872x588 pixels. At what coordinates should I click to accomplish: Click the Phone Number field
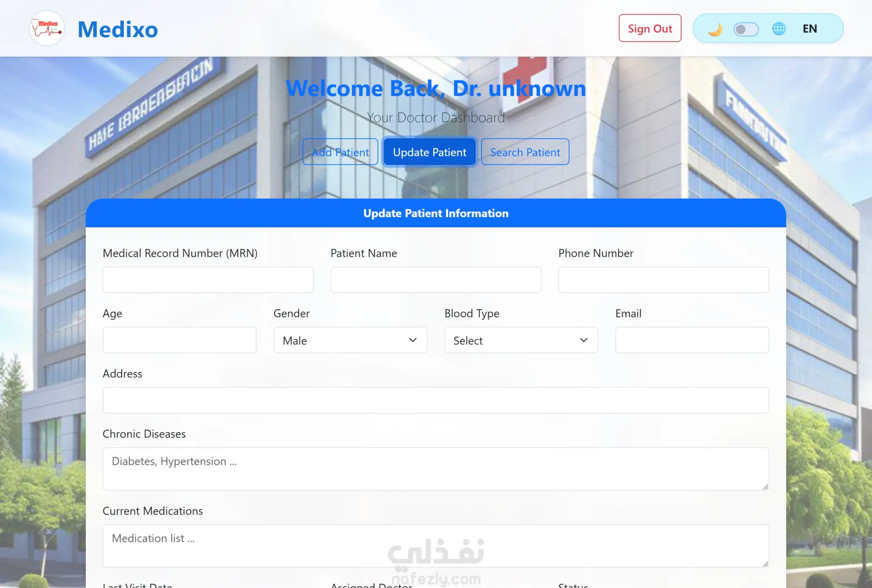click(663, 280)
